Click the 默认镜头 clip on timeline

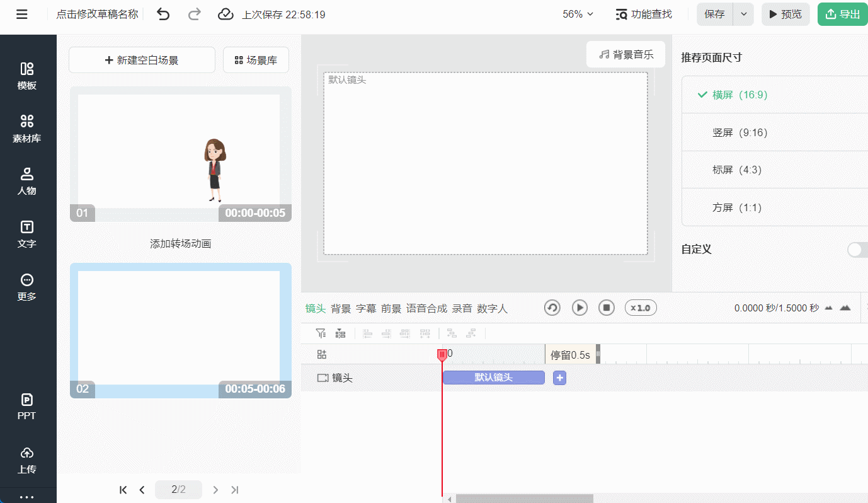(x=493, y=378)
